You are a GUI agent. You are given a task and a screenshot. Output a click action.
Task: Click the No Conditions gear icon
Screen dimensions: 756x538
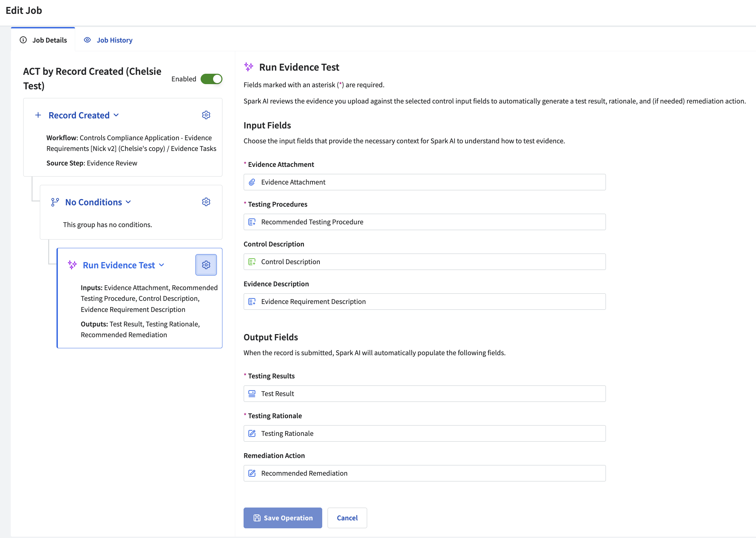pos(206,202)
